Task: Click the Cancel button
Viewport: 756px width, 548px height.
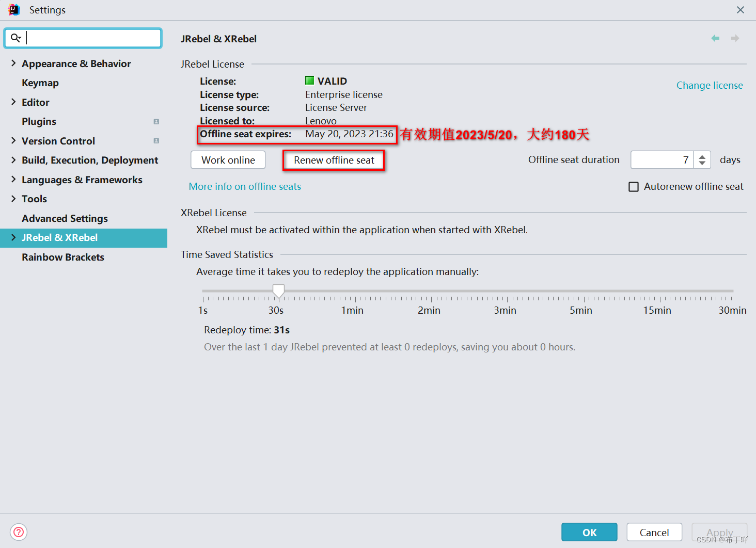Action: point(654,532)
